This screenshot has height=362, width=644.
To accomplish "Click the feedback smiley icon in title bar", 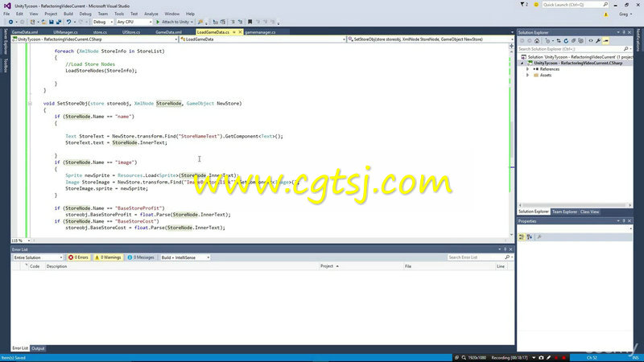I will pyautogui.click(x=536, y=5).
